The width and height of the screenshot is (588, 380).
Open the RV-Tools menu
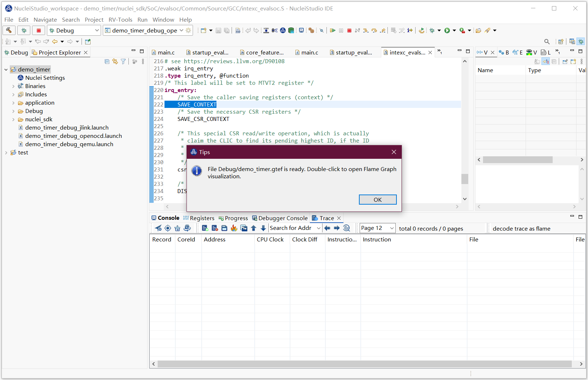click(120, 19)
